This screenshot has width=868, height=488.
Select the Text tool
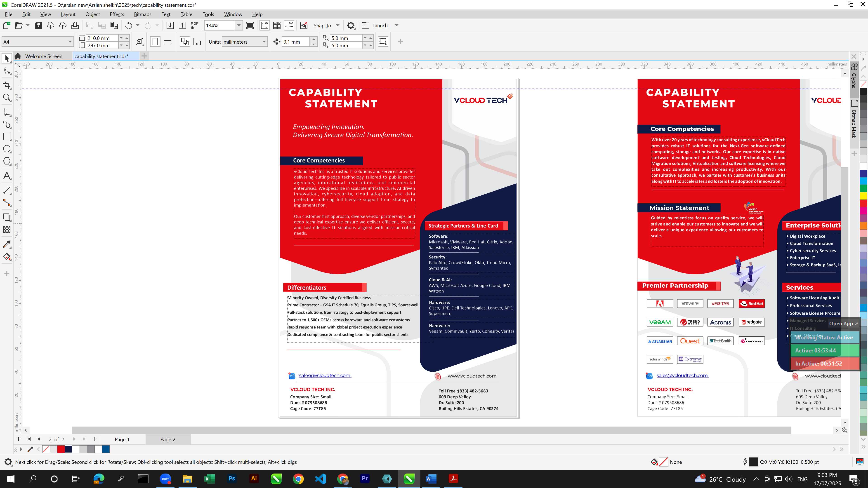click(7, 176)
